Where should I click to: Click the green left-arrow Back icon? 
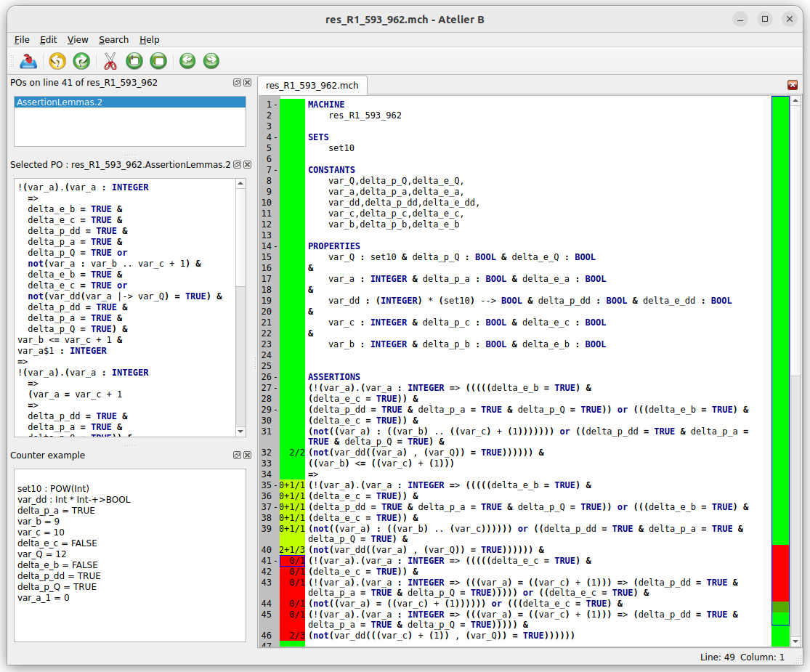187,61
